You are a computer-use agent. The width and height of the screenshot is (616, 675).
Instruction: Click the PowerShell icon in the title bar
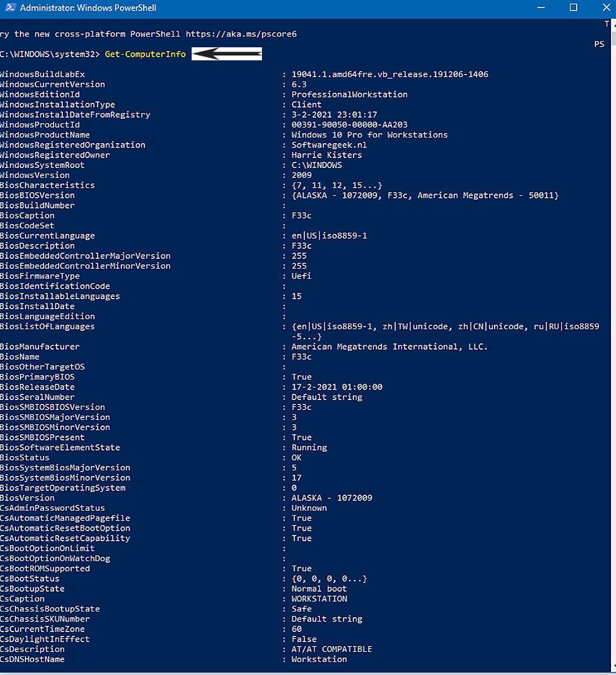point(9,7)
